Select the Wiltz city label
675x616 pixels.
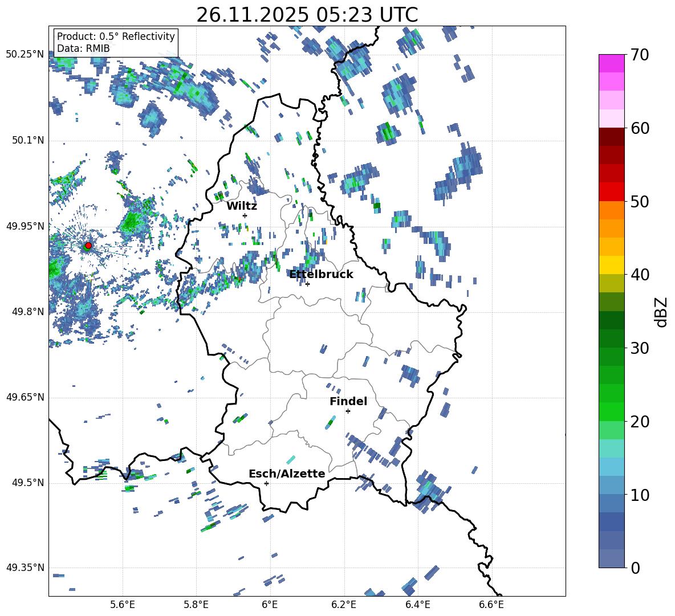(242, 206)
